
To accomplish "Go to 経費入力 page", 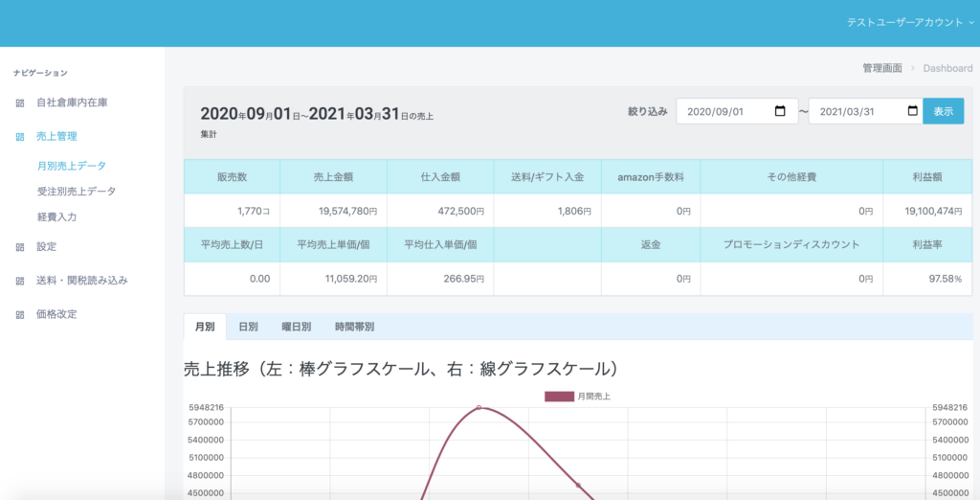I will pos(56,217).
